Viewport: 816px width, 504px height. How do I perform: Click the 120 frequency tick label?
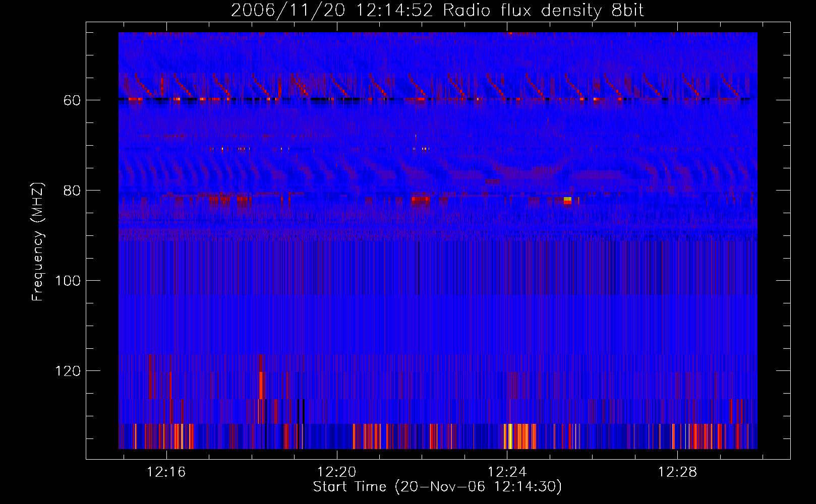(x=68, y=371)
